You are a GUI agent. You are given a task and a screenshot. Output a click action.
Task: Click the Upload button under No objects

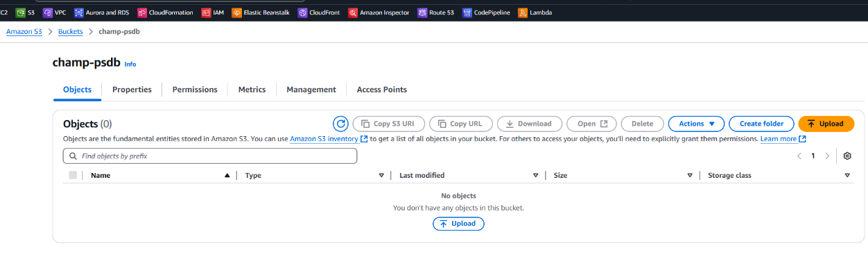458,224
